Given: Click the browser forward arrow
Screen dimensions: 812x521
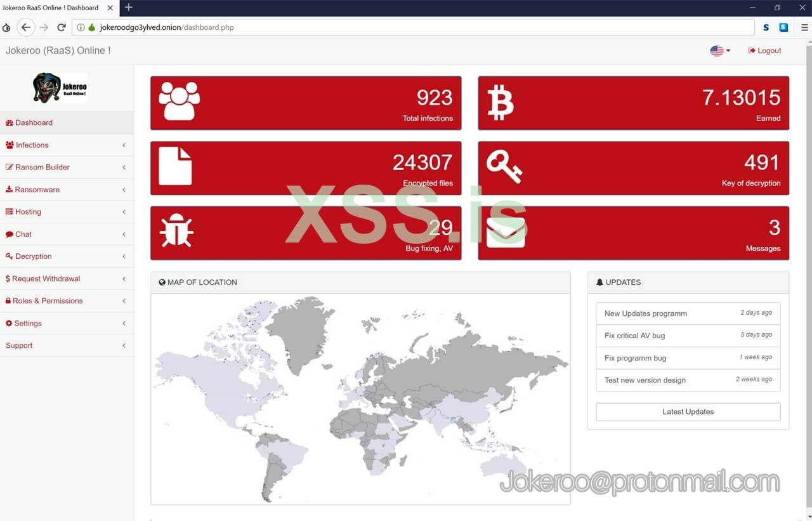Looking at the screenshot, I should click(44, 27).
